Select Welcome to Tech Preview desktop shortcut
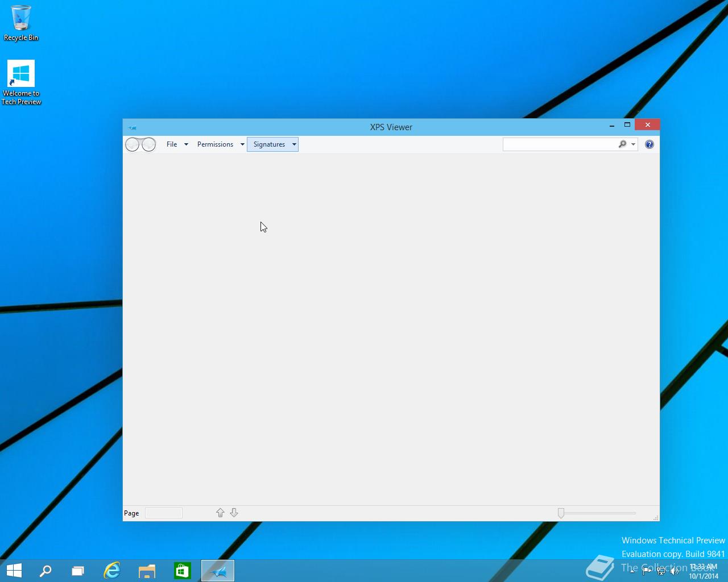This screenshot has height=582, width=728. coord(21,82)
